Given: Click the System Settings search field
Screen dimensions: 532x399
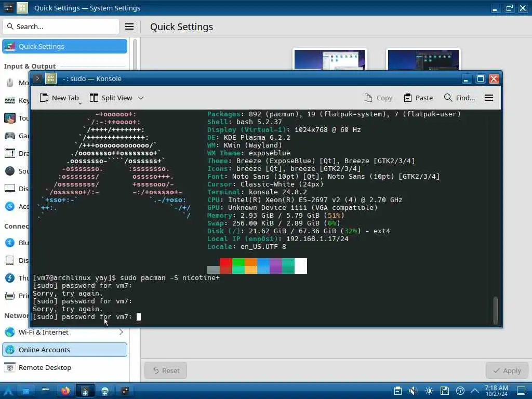Looking at the screenshot, I should coord(61,26).
